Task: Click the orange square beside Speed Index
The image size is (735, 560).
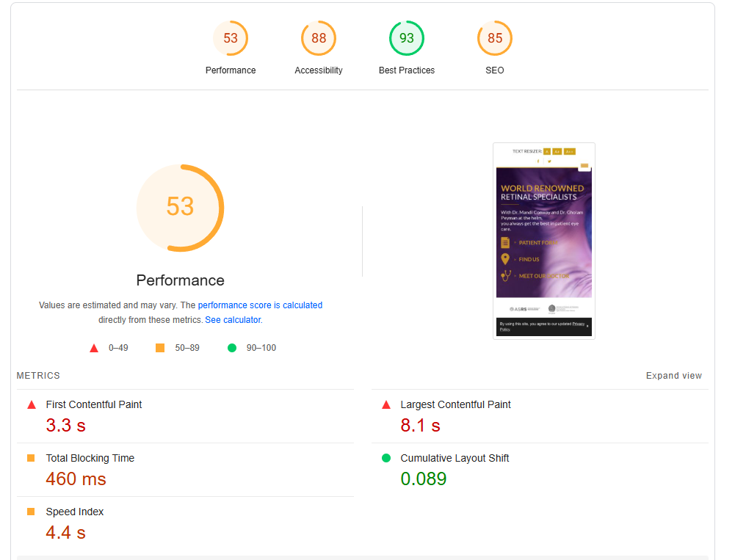Action: [x=31, y=512]
